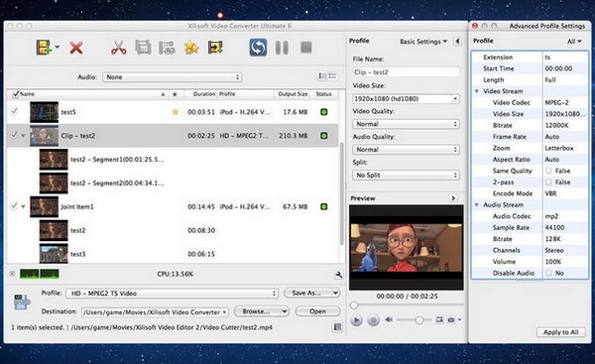
Task: Remove selected item with red X icon
Action: pos(76,48)
